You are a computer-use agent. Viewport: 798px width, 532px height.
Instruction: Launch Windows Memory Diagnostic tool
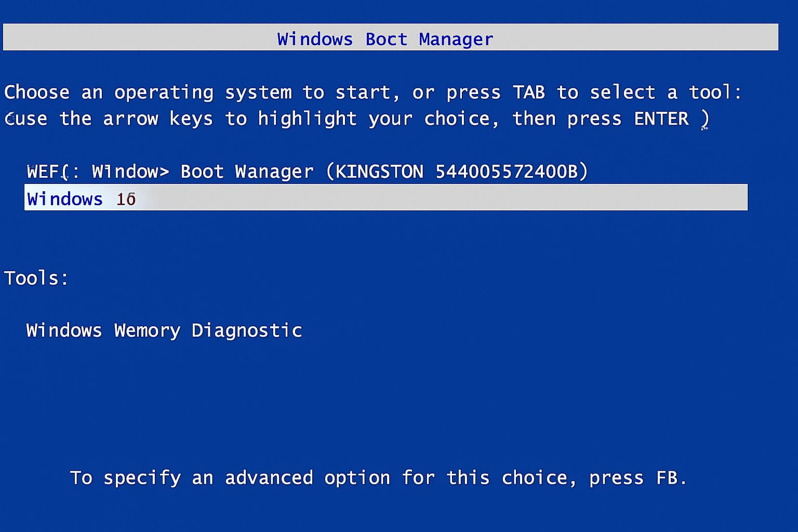pos(164,330)
